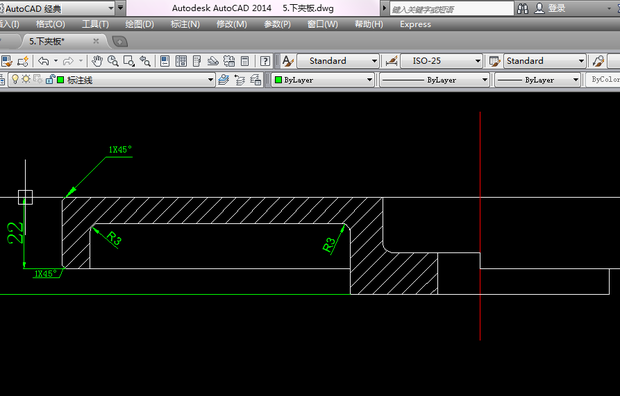The image size is (620, 396).
Task: Toggle layer lock padlock icon
Action: [50, 80]
